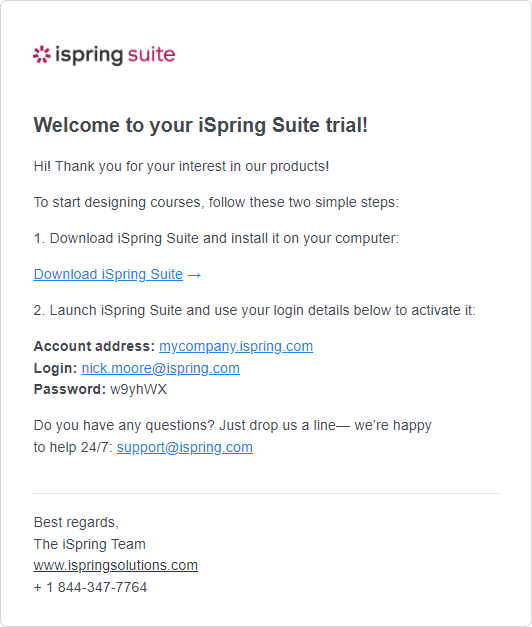Screen dimensions: 532x627
Task: Click the horizontal divider above the signature
Action: [267, 493]
